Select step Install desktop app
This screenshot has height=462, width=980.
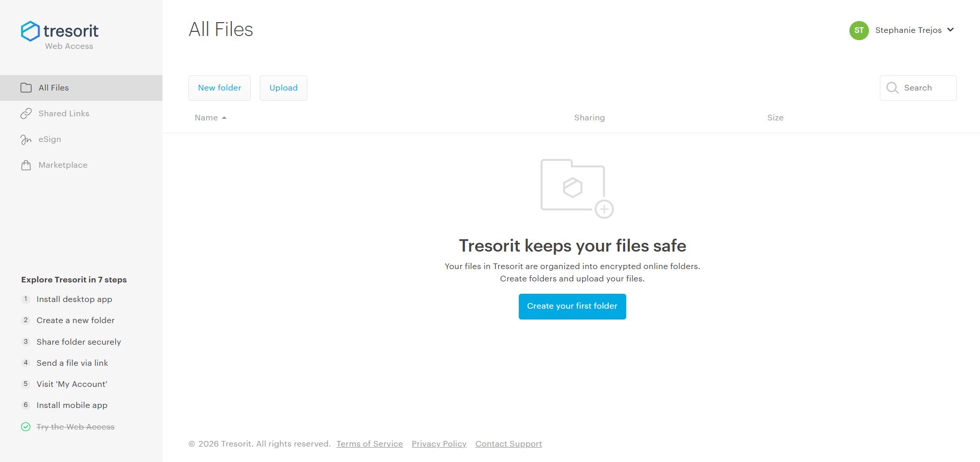(74, 299)
